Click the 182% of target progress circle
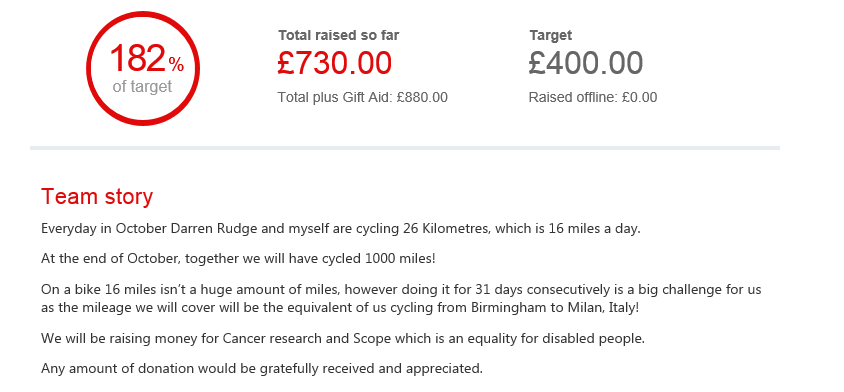The height and width of the screenshot is (392, 844). (x=143, y=68)
